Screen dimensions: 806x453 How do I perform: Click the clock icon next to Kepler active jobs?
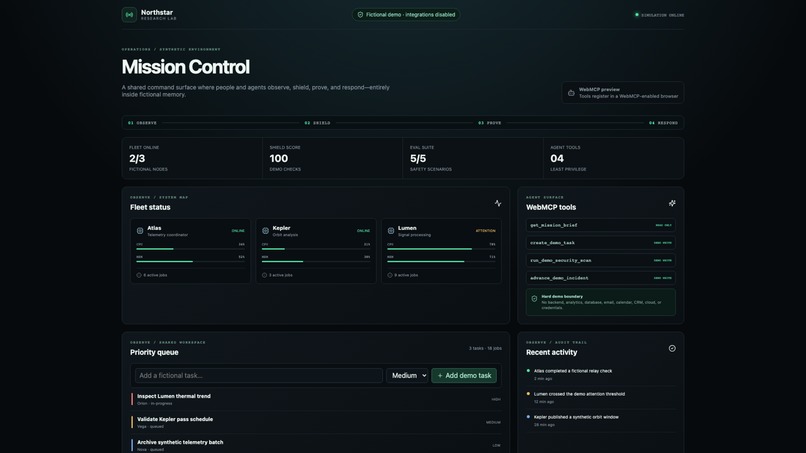[x=264, y=275]
